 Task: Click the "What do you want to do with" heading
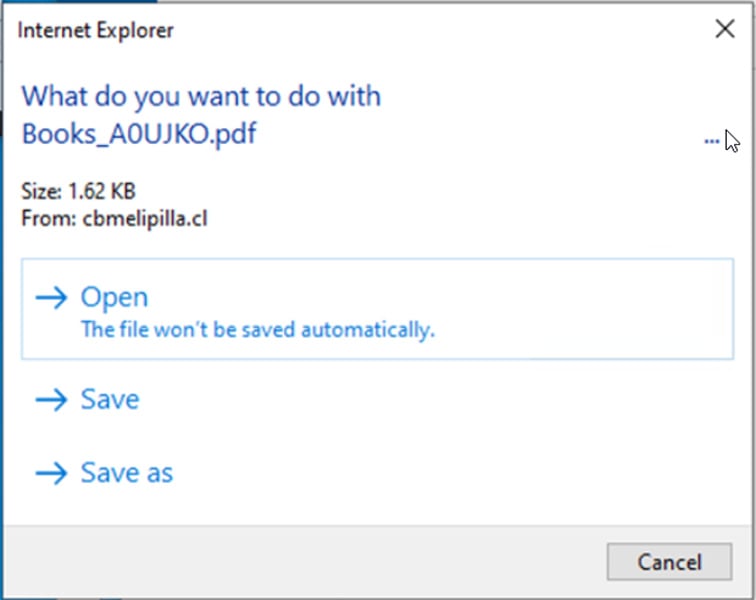point(201,97)
